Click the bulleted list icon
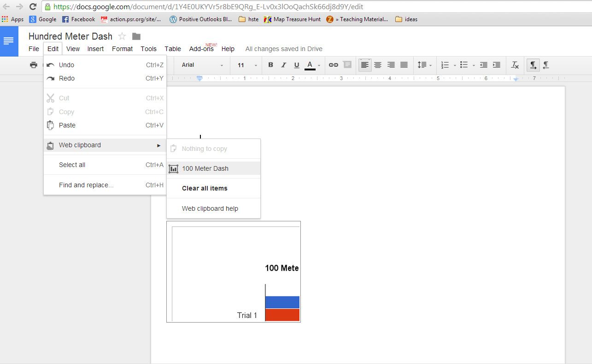 (x=464, y=65)
